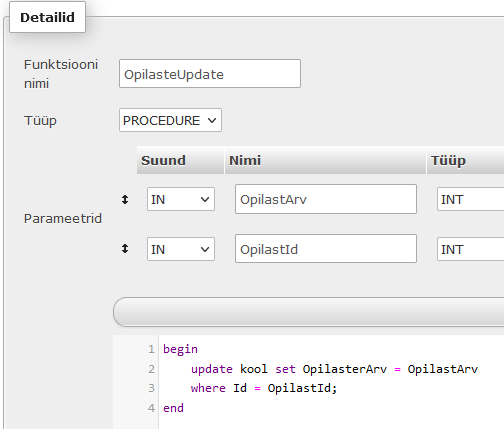Click the Funktsiooni nimi label
This screenshot has height=429, width=504.
(61, 74)
